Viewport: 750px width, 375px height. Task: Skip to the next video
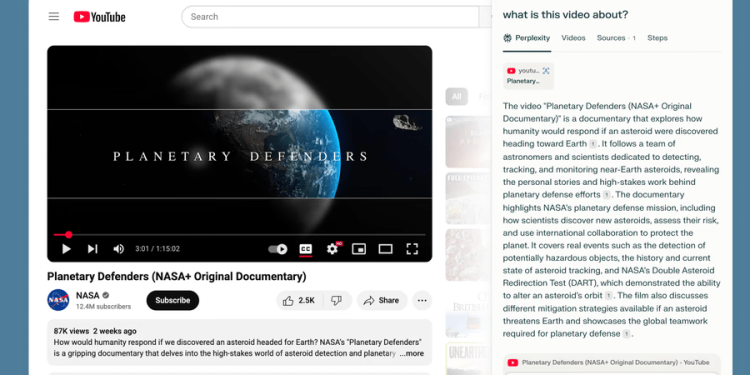(92, 249)
